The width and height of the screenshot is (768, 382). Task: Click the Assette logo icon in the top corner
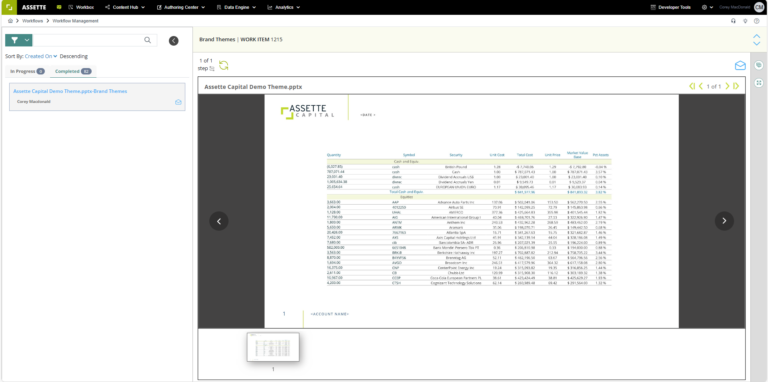(8, 7)
